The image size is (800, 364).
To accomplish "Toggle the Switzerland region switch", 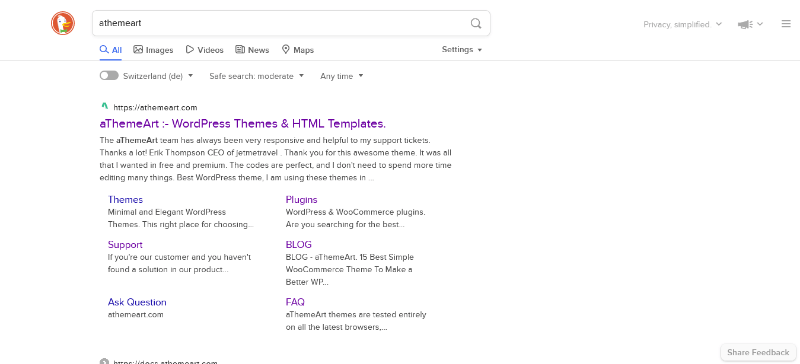I will (x=109, y=76).
